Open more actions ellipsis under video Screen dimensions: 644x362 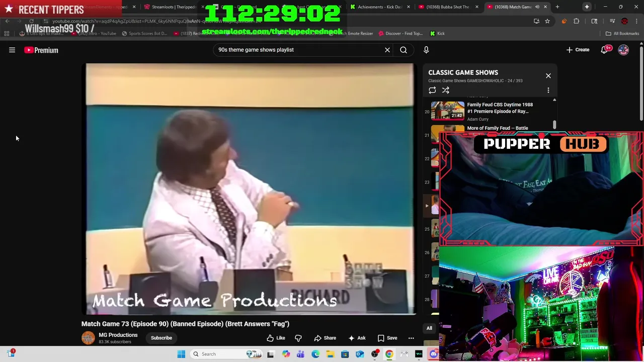click(x=411, y=338)
